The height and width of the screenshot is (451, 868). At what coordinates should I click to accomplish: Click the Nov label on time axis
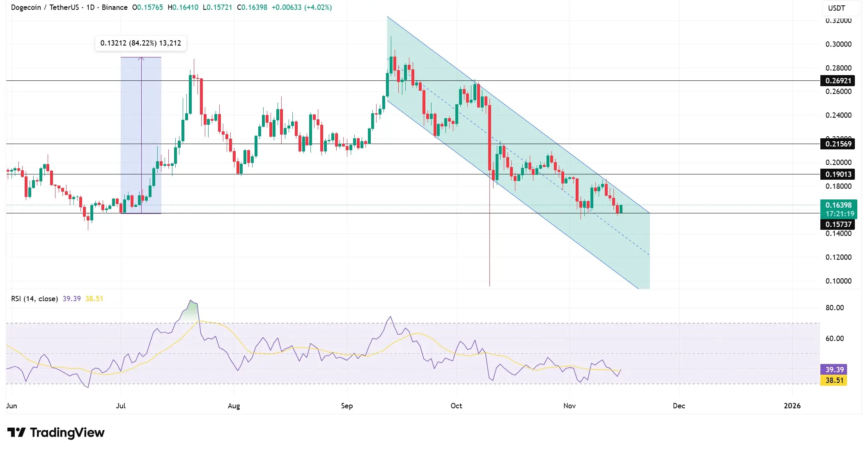(569, 405)
